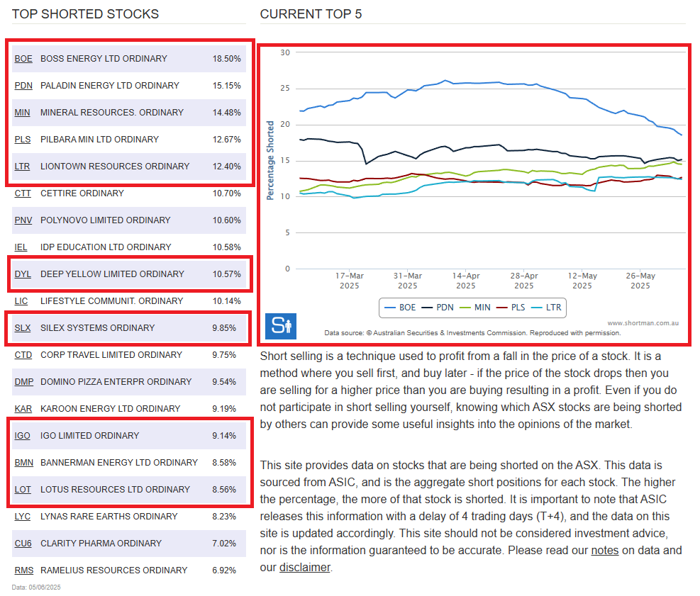The height and width of the screenshot is (596, 700).
Task: Open the DYL Deep Yellow ticker
Action: click(23, 274)
